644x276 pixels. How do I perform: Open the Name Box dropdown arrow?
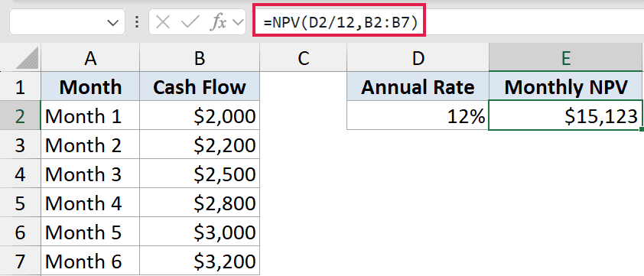112,23
